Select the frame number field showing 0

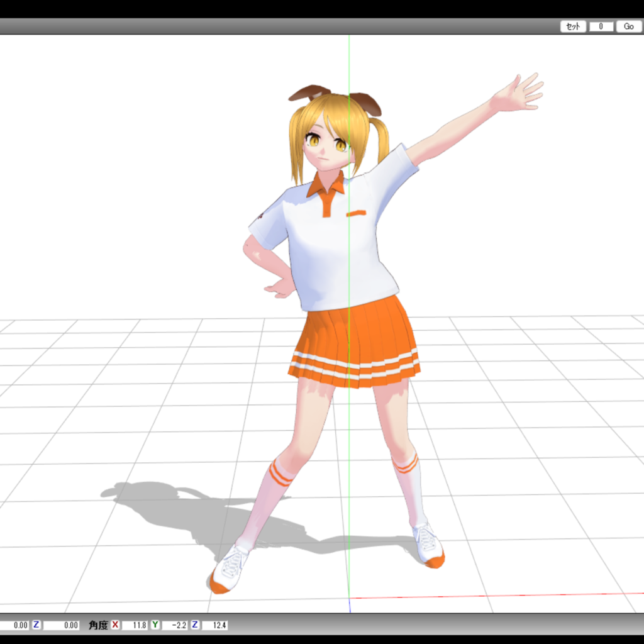click(x=601, y=26)
